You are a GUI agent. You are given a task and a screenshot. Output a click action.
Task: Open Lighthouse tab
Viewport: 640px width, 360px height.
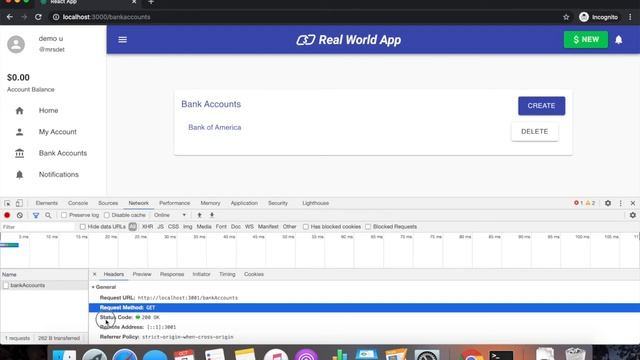click(316, 203)
